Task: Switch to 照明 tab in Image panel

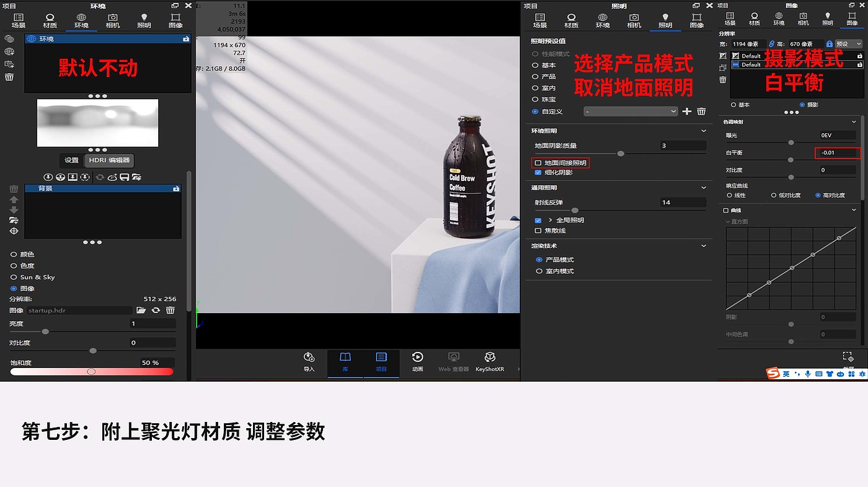Action: click(x=828, y=19)
